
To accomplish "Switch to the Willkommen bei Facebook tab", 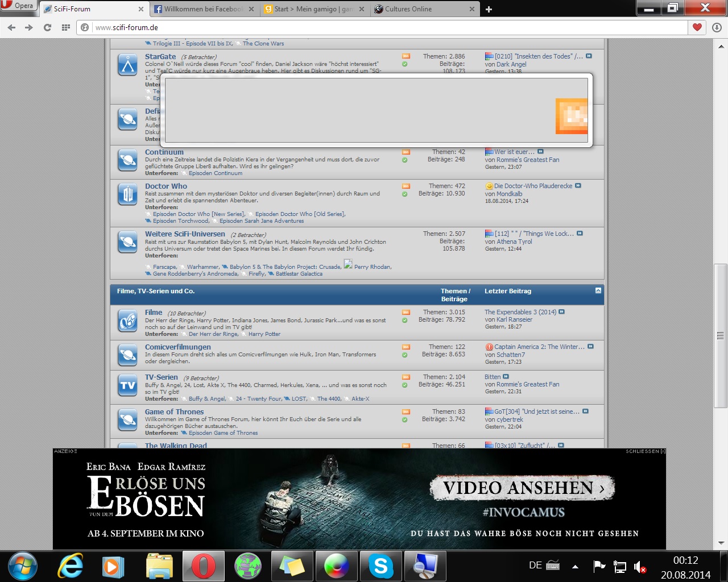I will pyautogui.click(x=203, y=9).
